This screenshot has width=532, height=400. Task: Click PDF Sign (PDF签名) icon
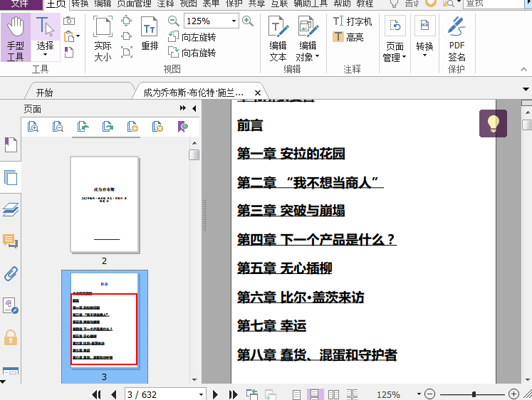coord(457,38)
